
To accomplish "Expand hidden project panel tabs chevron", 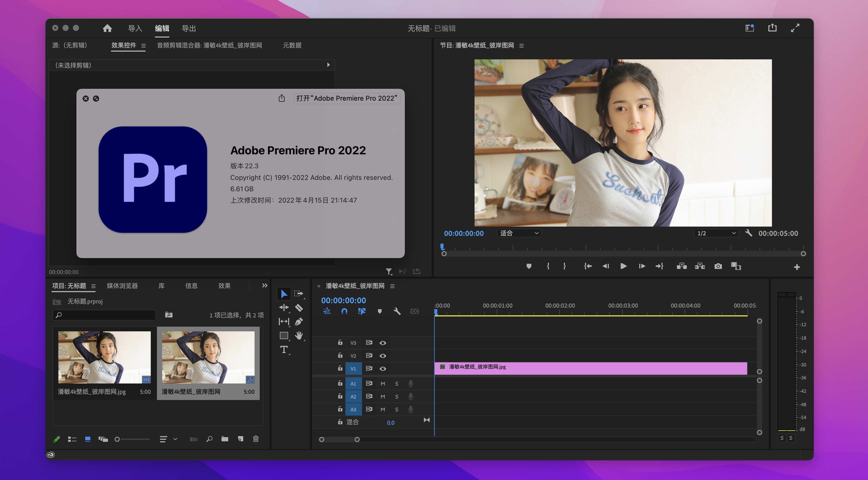I will [265, 286].
